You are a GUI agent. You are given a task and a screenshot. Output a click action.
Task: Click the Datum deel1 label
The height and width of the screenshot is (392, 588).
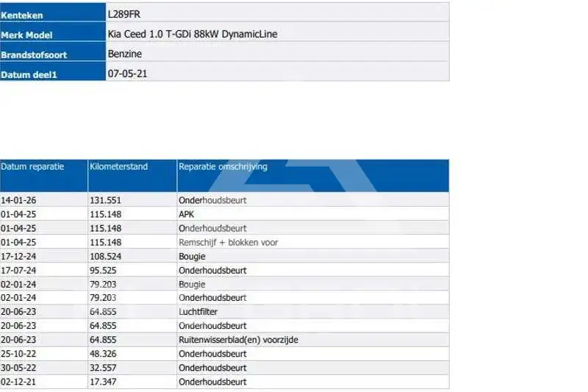coord(29,75)
